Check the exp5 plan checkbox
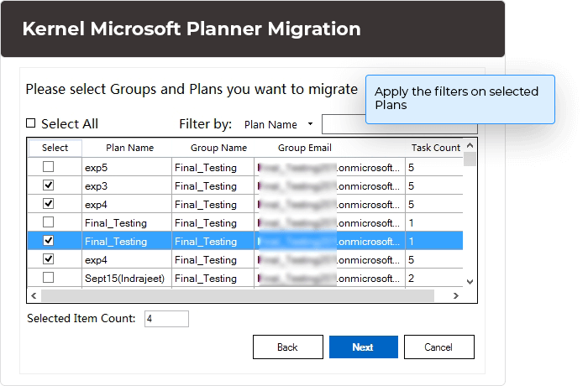Image resolution: width=588 pixels, height=386 pixels. (49, 166)
